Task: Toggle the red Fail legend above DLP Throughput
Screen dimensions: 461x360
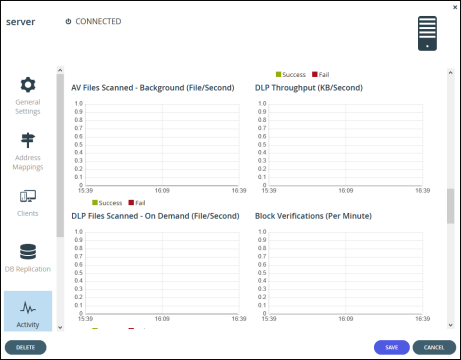Action: point(320,74)
